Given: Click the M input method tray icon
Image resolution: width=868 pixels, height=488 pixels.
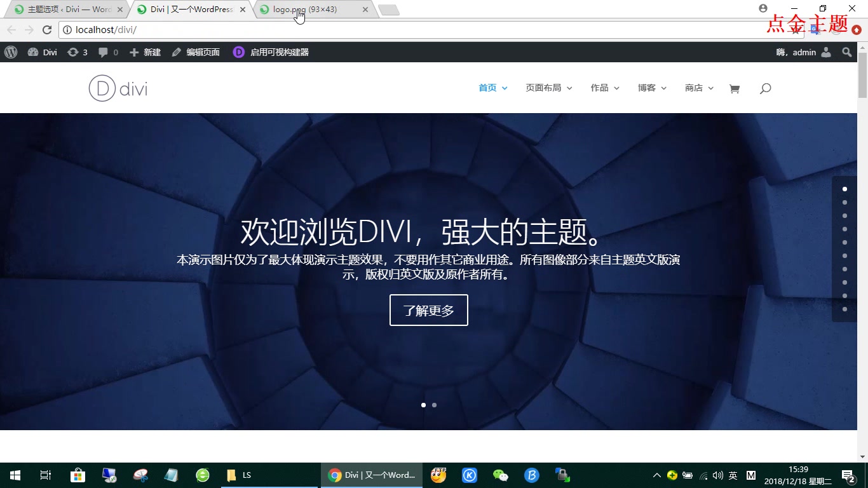Looking at the screenshot, I should [751, 475].
